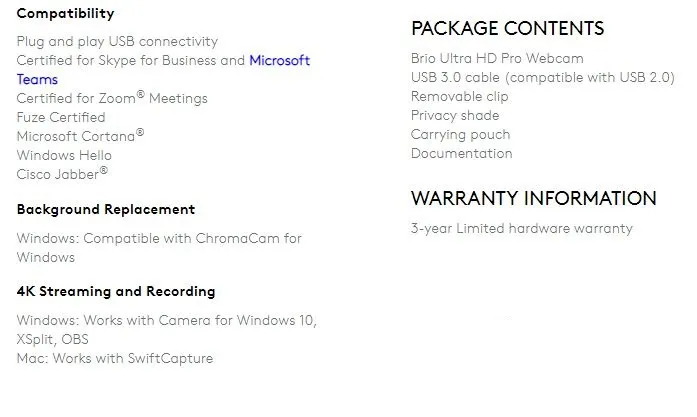
Task: Click the Removable clip item
Action: click(x=460, y=96)
